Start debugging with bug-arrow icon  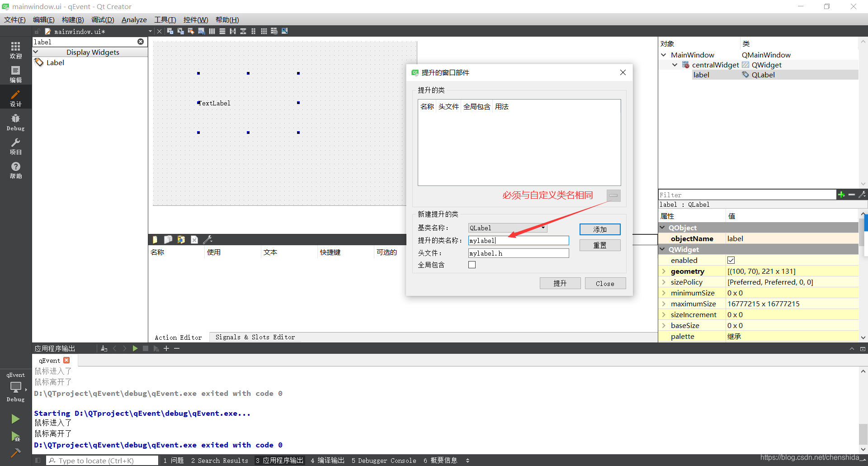15,437
